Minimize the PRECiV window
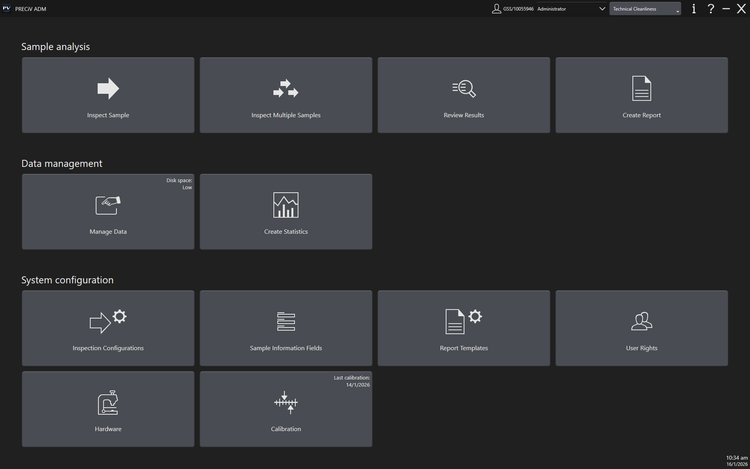The image size is (750, 469). (726, 9)
